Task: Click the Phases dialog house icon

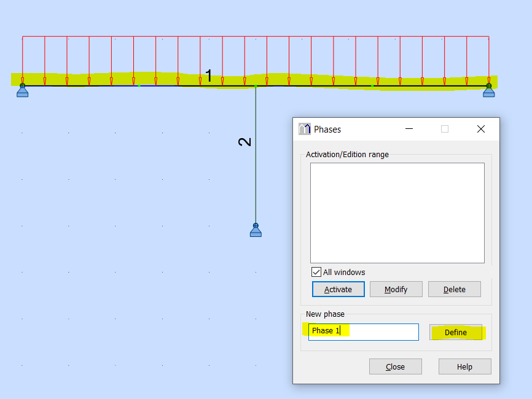Action: (x=305, y=129)
